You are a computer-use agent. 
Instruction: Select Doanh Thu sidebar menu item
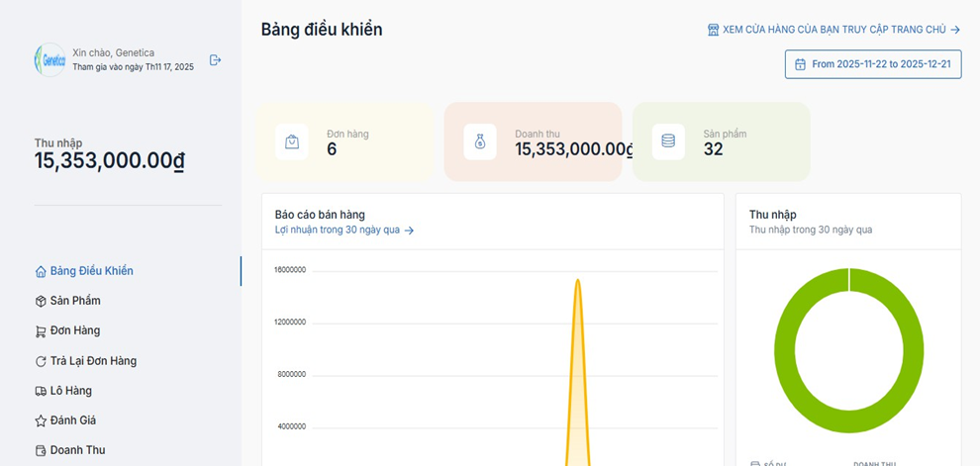(77, 450)
